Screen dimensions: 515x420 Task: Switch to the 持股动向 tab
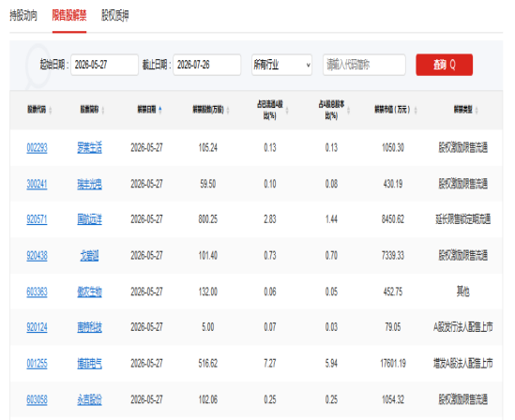23,15
